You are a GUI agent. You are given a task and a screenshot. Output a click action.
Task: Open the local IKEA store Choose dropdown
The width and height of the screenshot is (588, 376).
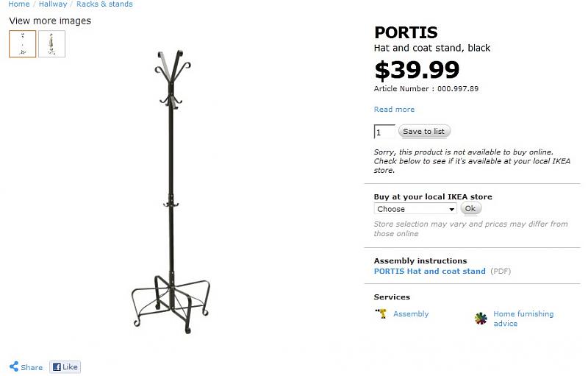(415, 209)
